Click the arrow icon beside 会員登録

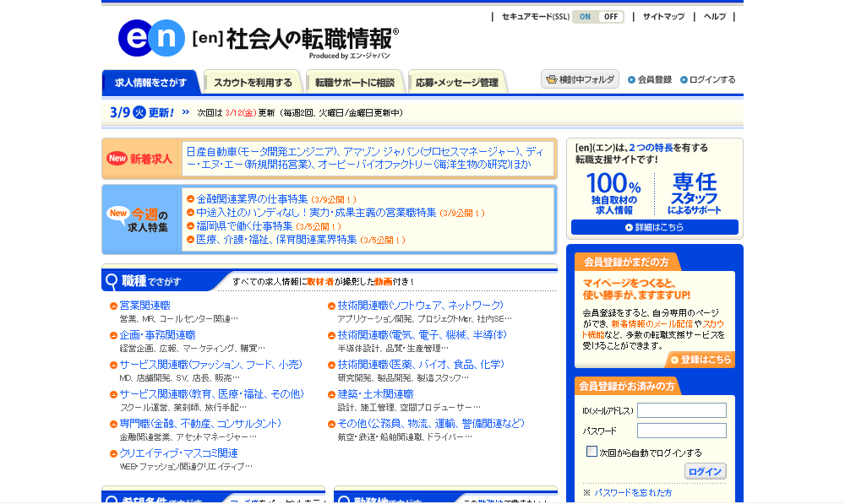click(631, 79)
